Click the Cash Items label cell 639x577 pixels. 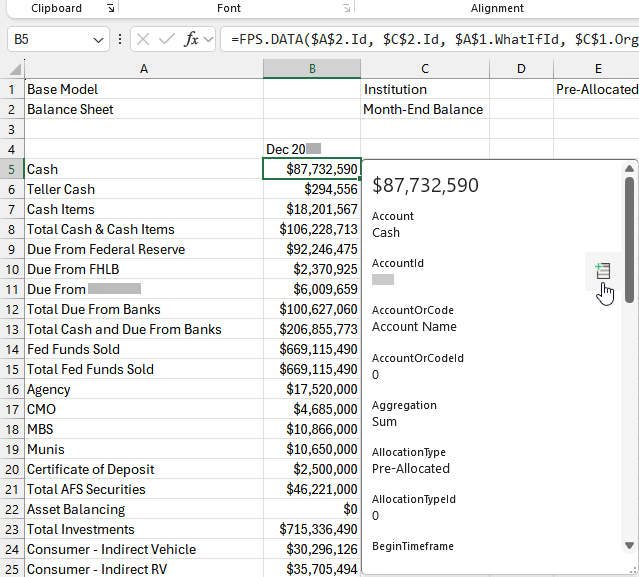coord(144,209)
